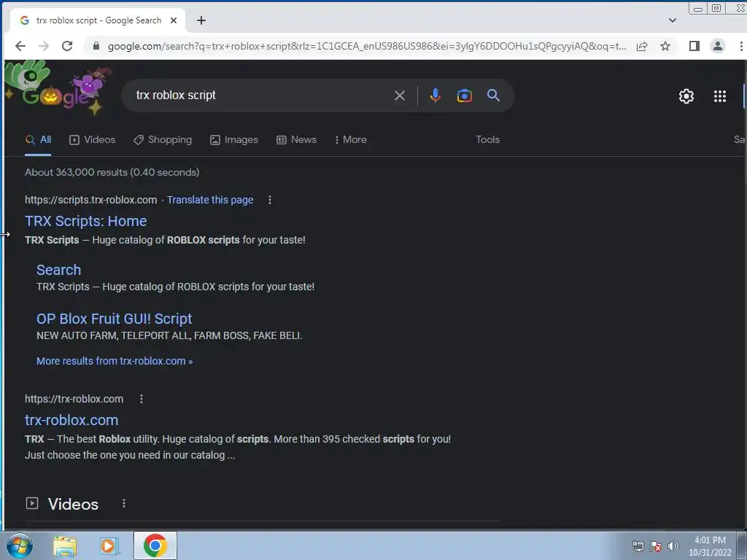
Task: Click the browser forward arrow
Action: (x=44, y=46)
